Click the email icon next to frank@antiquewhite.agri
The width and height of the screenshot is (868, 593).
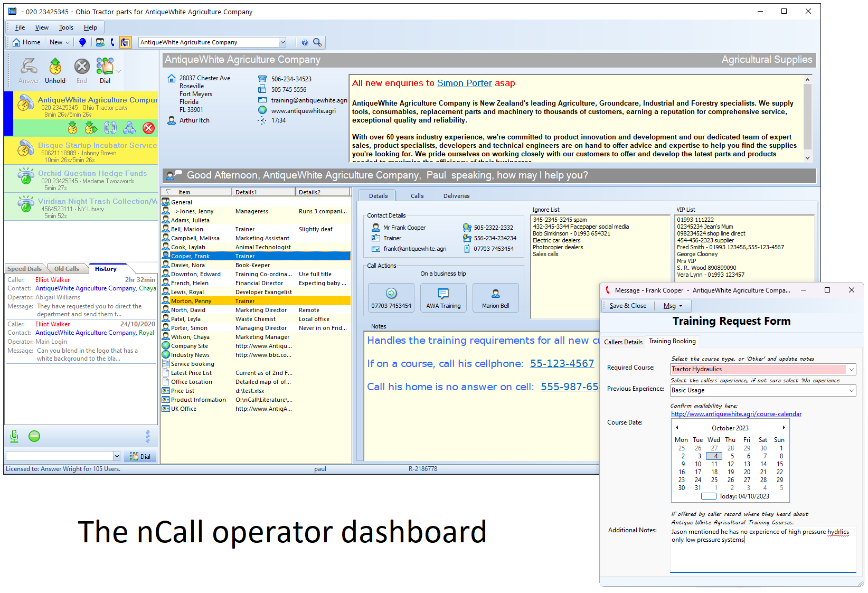pos(376,249)
